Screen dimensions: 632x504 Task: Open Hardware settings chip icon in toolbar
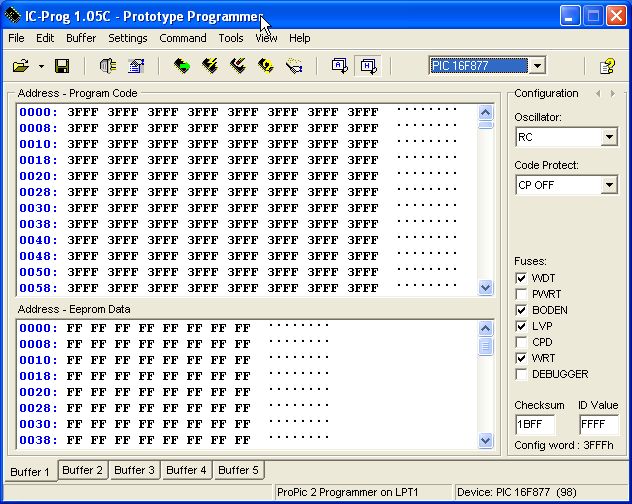point(108,66)
